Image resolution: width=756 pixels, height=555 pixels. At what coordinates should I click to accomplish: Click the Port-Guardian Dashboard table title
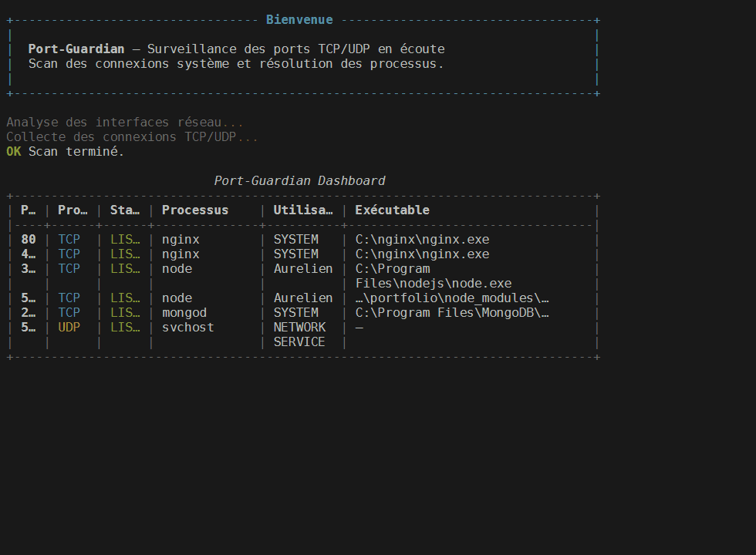coord(299,181)
